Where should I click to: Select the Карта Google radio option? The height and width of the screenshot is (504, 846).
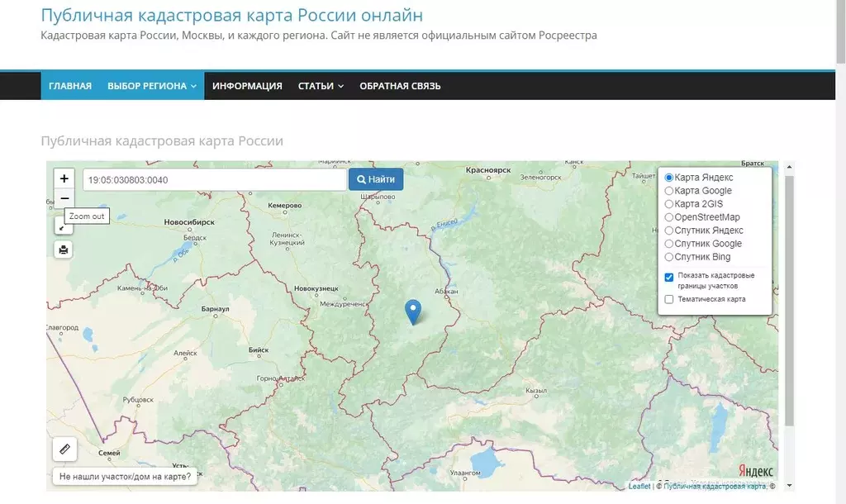[669, 191]
